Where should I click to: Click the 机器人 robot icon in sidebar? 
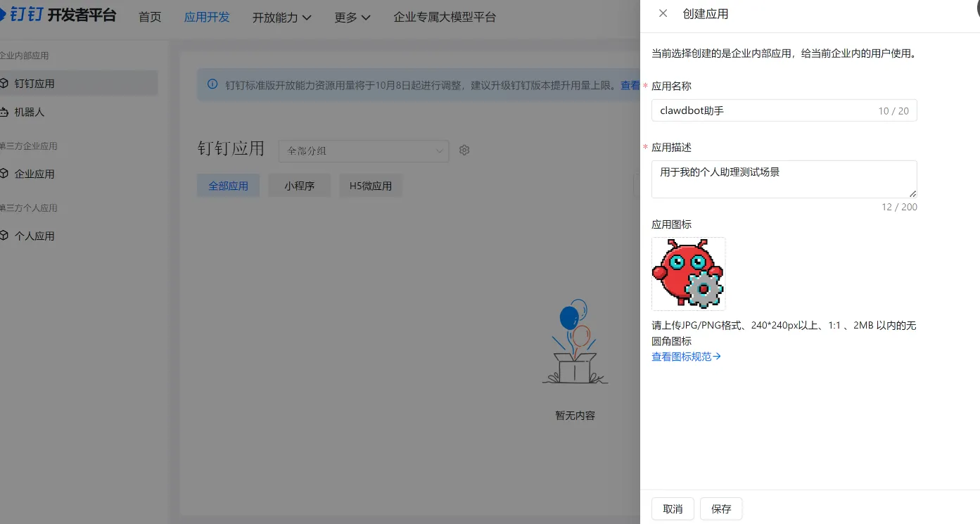(5, 112)
